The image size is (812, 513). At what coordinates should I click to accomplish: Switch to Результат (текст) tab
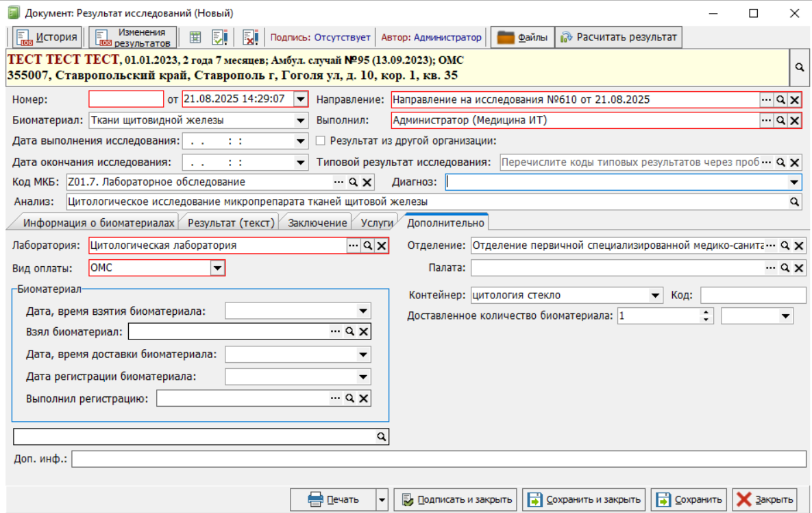point(230,223)
